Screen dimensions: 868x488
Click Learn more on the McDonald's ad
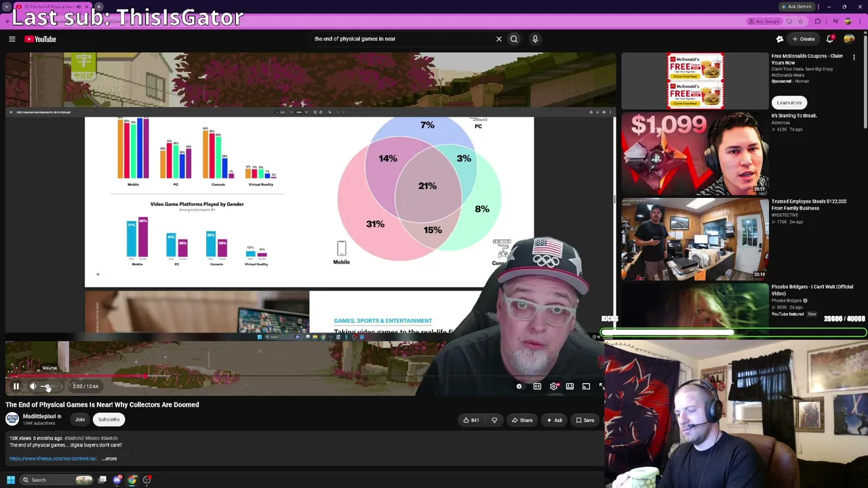pyautogui.click(x=789, y=103)
